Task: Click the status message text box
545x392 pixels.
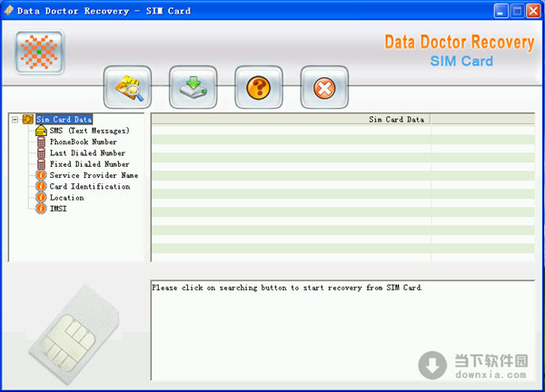Action: click(x=342, y=330)
